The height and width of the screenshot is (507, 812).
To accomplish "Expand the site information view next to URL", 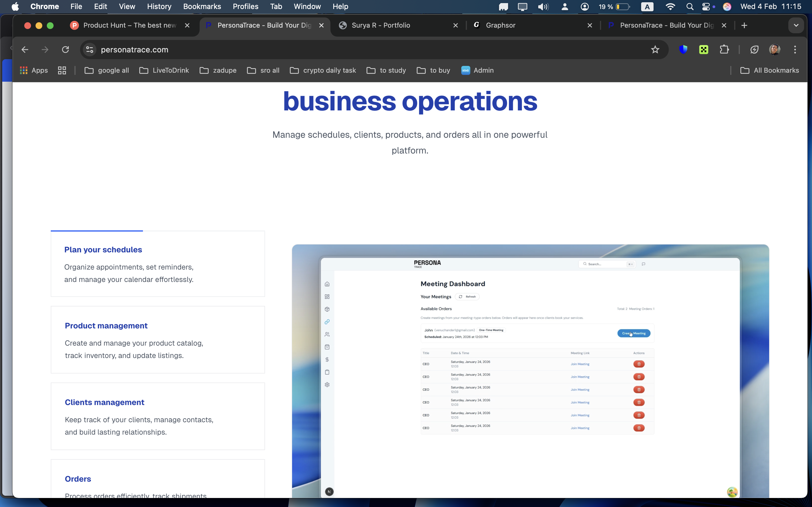I will (89, 49).
